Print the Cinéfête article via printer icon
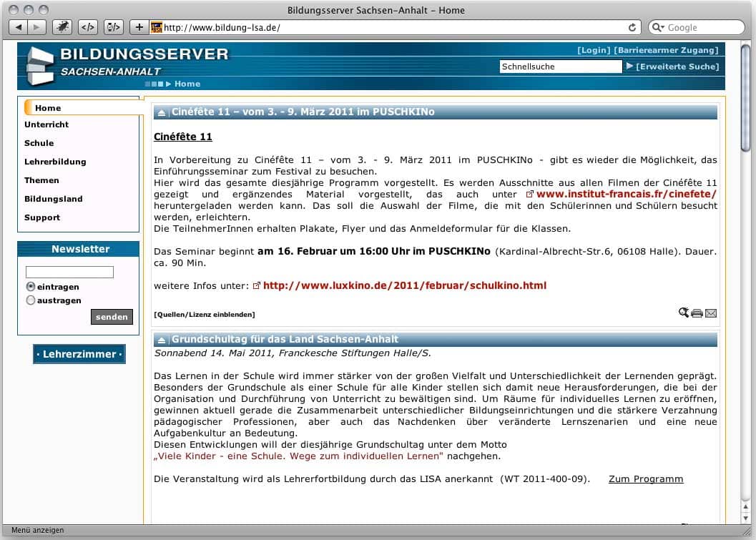The height and width of the screenshot is (540, 756). point(697,313)
